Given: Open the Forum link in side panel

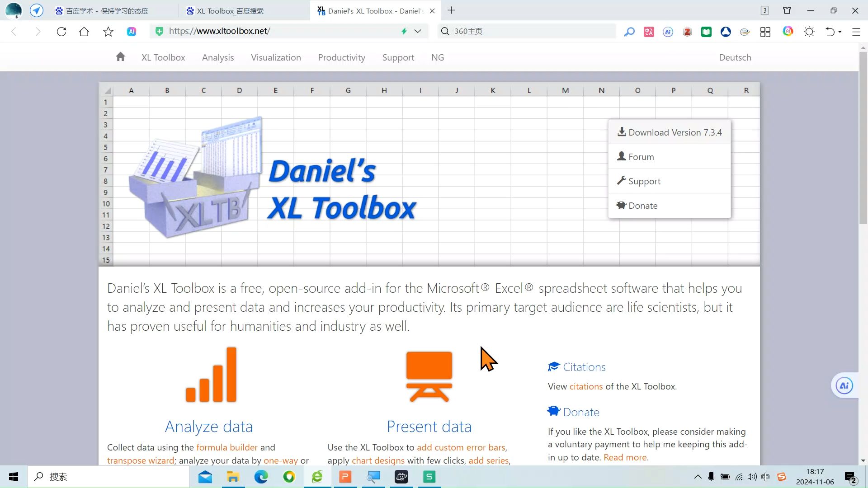Looking at the screenshot, I should [670, 156].
